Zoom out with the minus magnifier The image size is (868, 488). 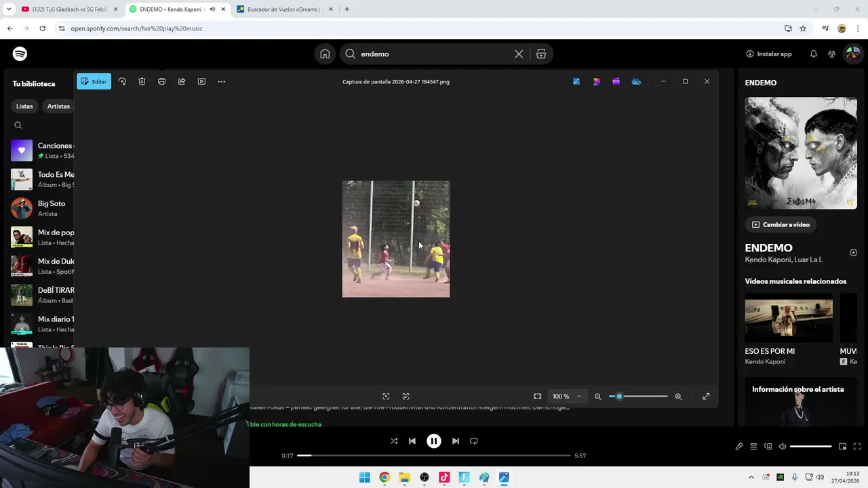(597, 396)
